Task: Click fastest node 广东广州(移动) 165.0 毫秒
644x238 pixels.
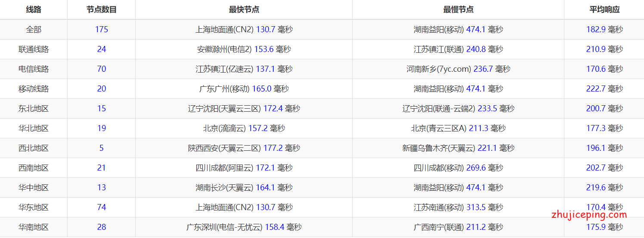Action: tap(244, 89)
